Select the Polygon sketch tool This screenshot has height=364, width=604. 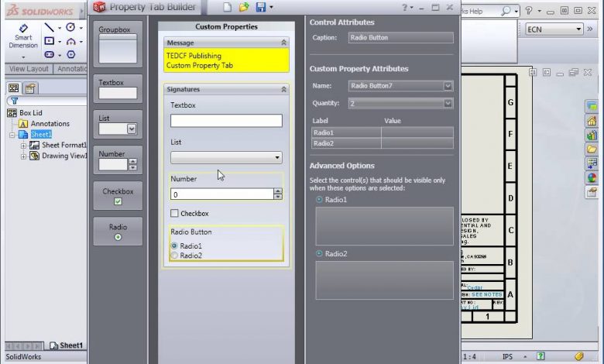pos(71,54)
